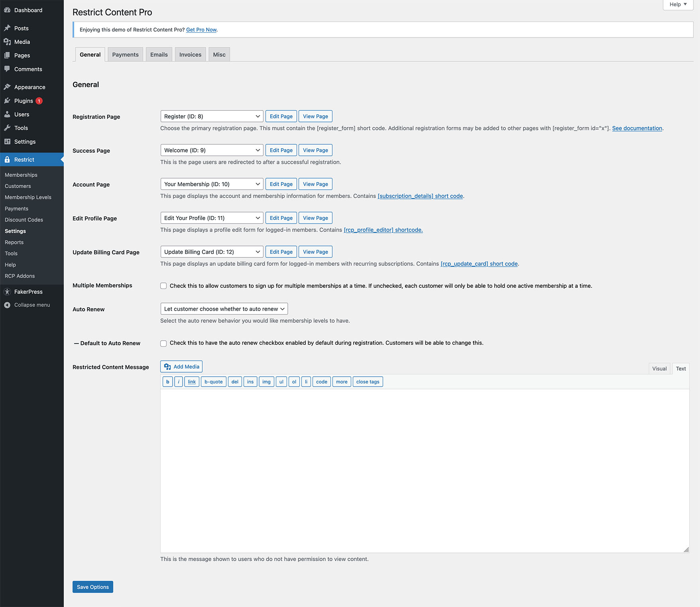The height and width of the screenshot is (607, 700).
Task: Click the ul quicktag button
Action: click(x=281, y=382)
